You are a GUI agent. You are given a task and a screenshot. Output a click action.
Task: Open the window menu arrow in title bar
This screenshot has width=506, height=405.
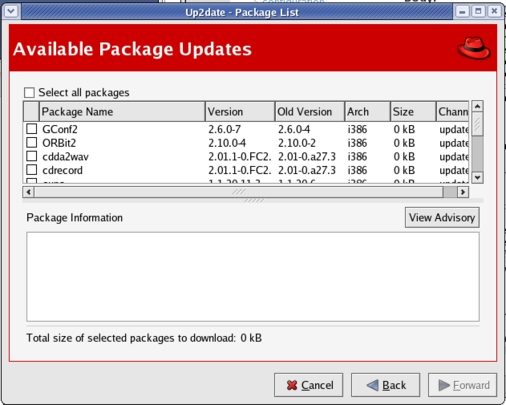click(x=11, y=12)
